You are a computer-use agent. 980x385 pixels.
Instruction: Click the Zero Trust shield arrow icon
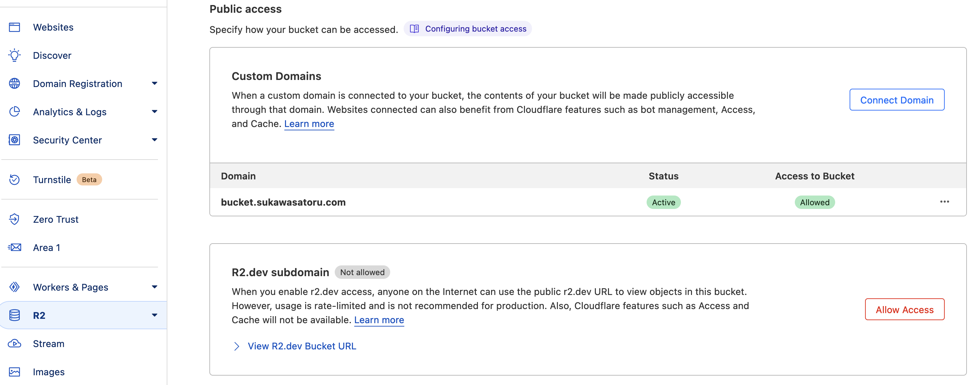click(14, 219)
